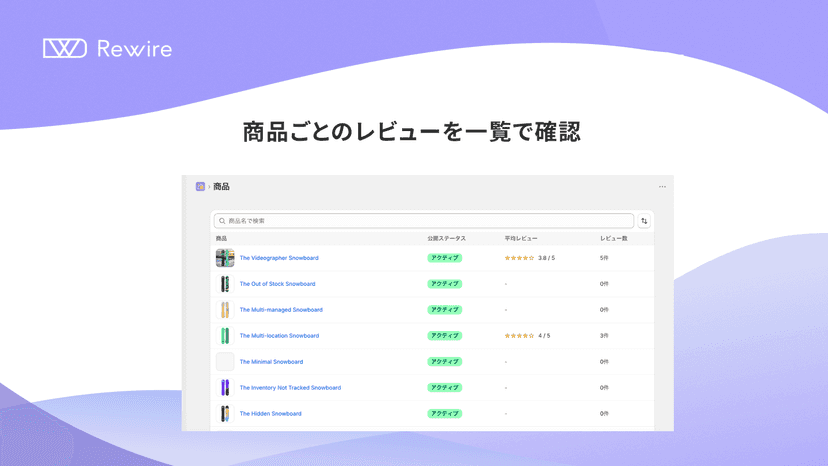The image size is (828, 466).
Task: Open The Multi-location Snowboard link
Action: 279,335
